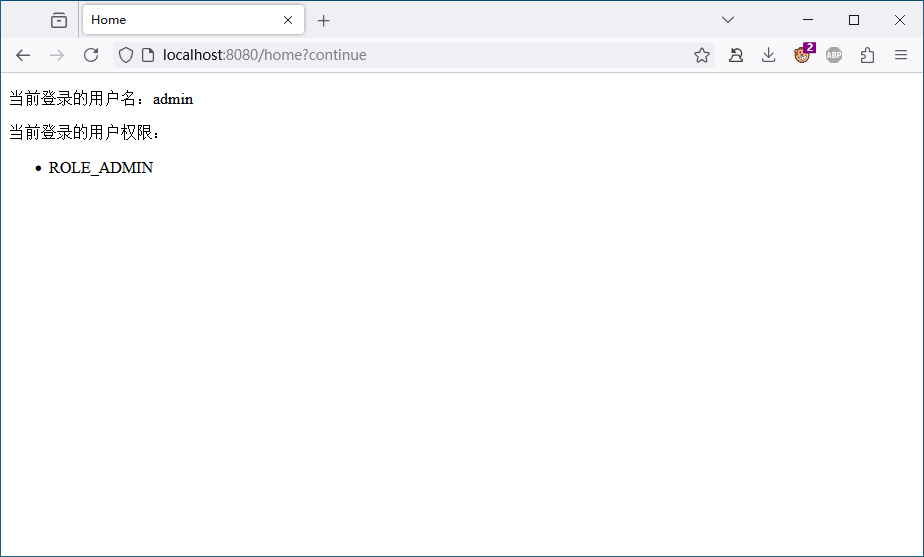Open tracking protection shield info

pos(126,55)
